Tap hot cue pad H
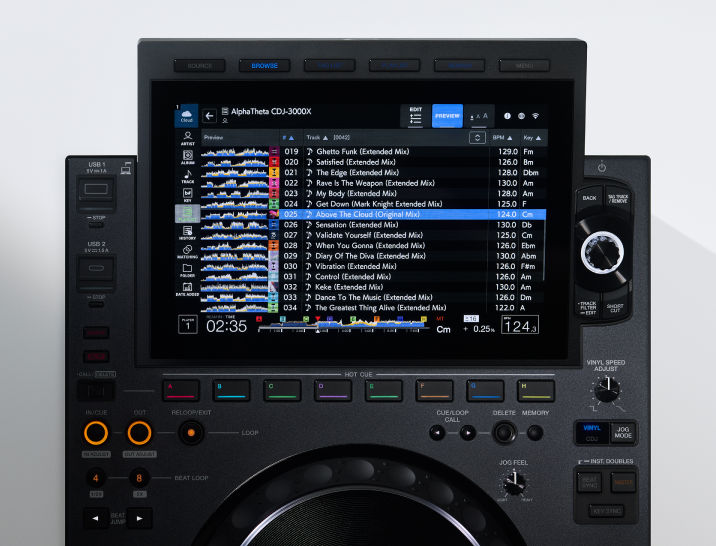 coord(536,391)
